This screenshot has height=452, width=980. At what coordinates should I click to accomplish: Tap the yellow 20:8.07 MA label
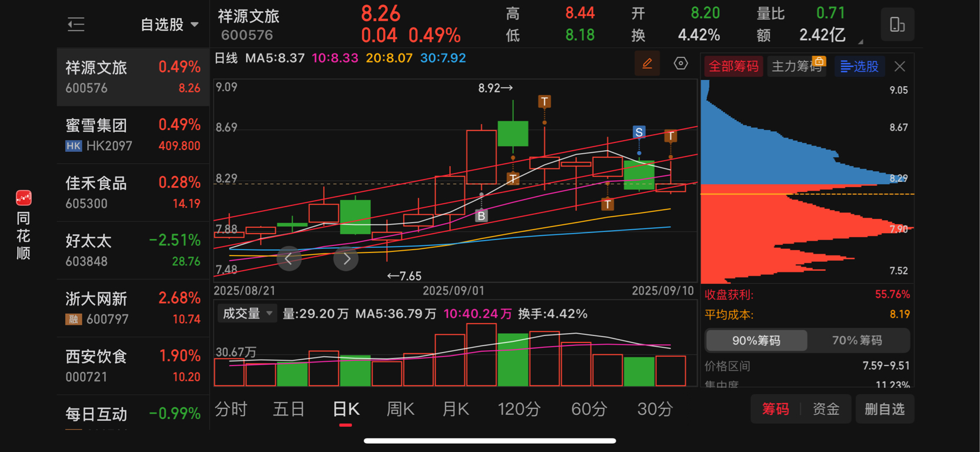pos(389,58)
